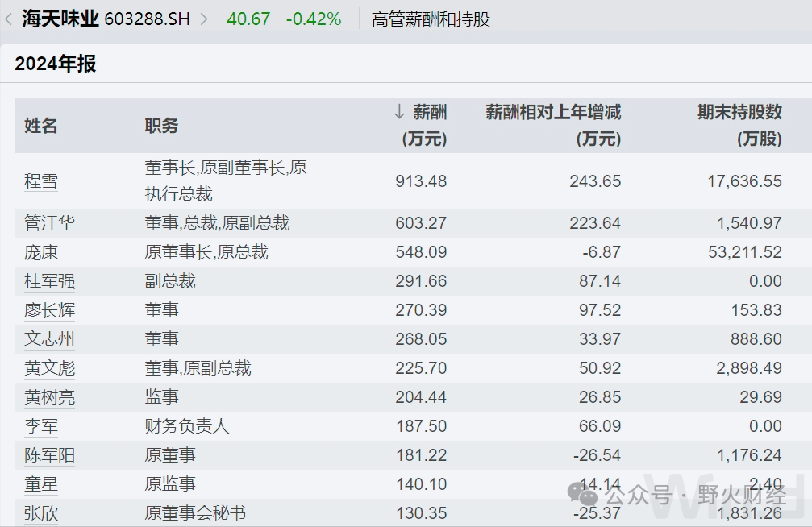This screenshot has width=812, height=527.
Task: Open profile of 管江华
Action: [49, 223]
